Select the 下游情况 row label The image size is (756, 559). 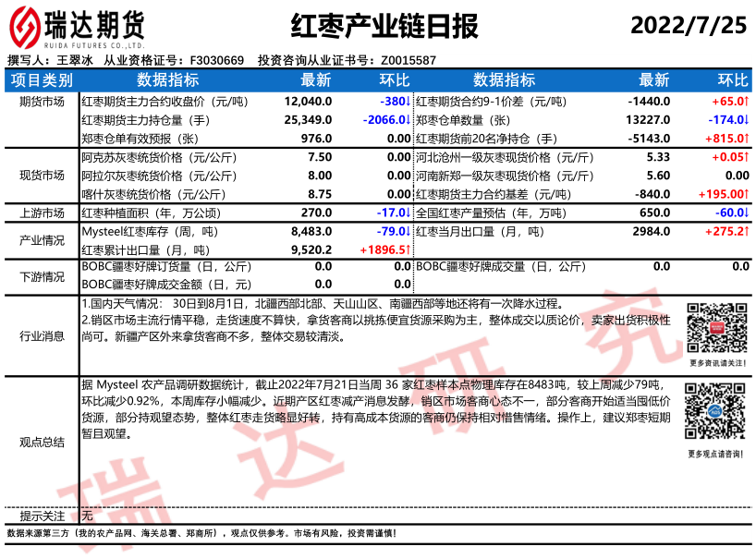click(42, 276)
